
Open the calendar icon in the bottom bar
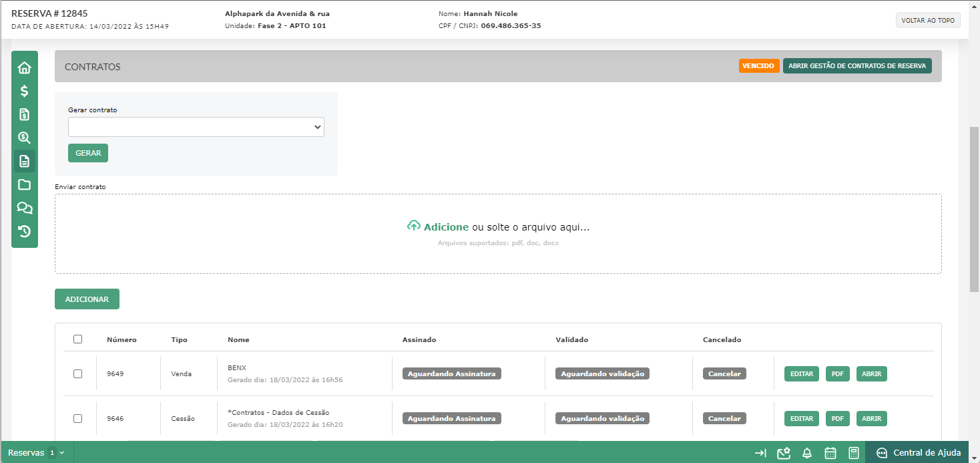point(830,453)
